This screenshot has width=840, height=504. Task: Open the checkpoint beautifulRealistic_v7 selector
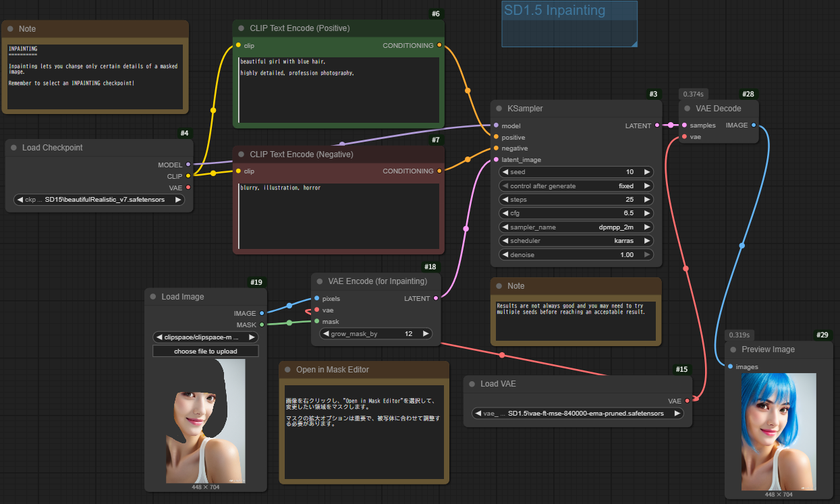tap(99, 200)
